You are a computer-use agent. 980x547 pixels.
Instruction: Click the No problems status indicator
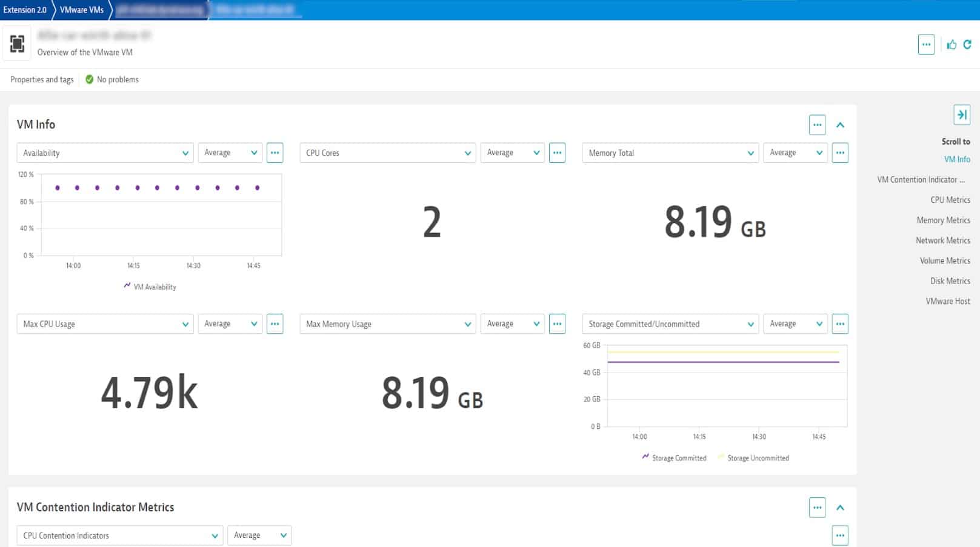tap(112, 79)
